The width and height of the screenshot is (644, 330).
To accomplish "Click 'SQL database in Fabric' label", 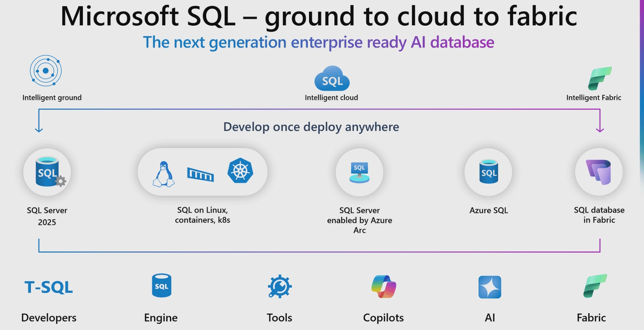I will [599, 215].
